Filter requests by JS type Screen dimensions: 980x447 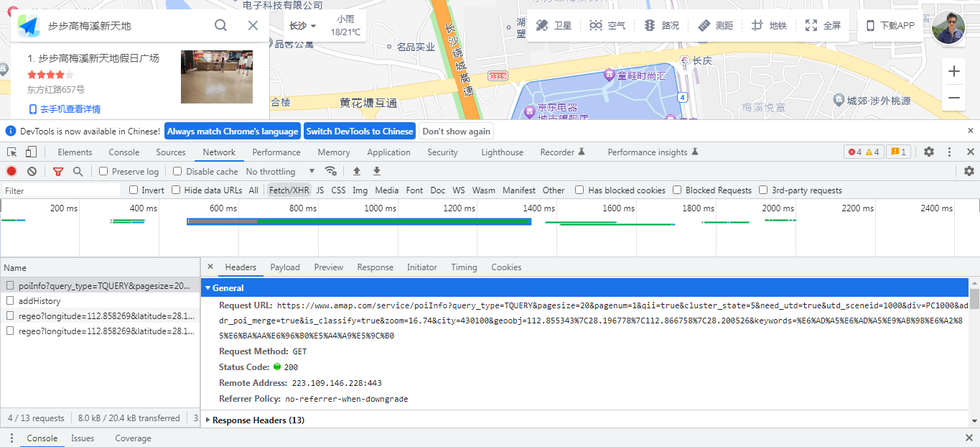click(x=320, y=190)
